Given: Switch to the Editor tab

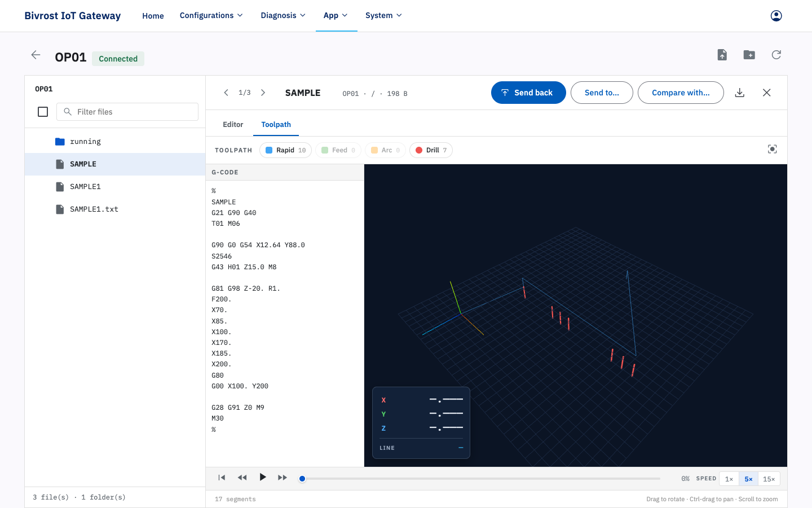Looking at the screenshot, I should point(233,125).
